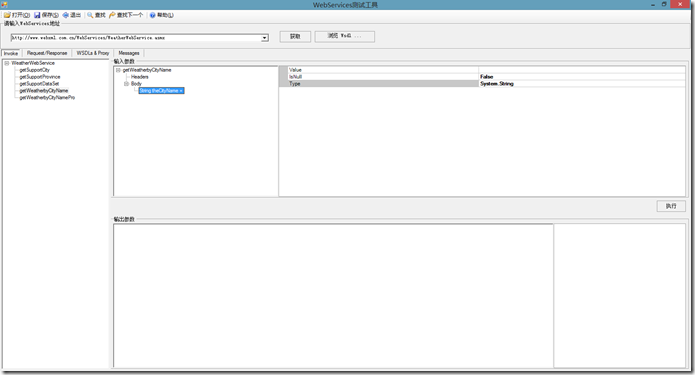Click the Open (打开) folder icon
695x375 pixels.
point(7,15)
